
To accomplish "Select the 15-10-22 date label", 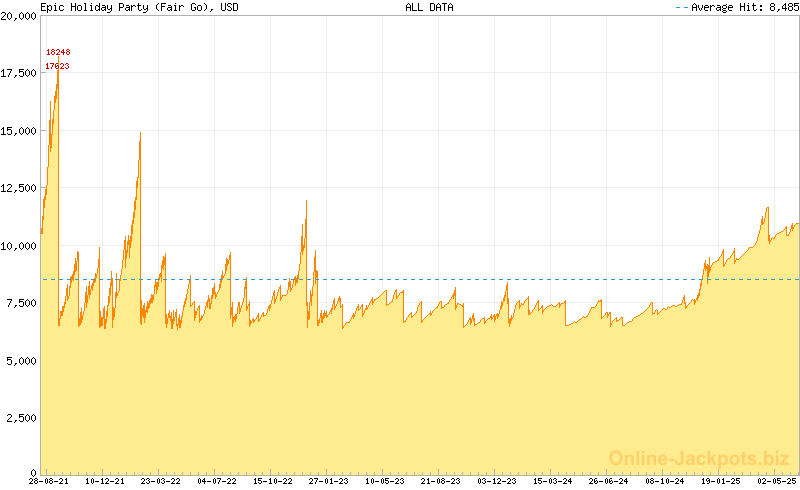I will coord(271,481).
